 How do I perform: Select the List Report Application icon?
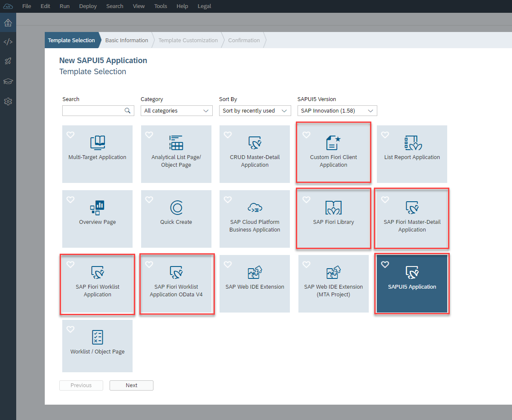pyautogui.click(x=412, y=143)
